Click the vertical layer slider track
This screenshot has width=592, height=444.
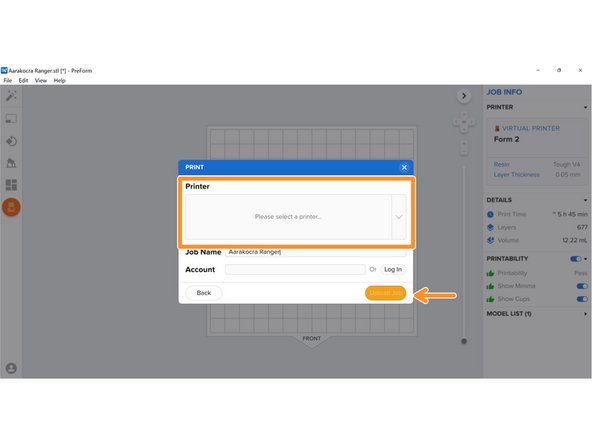pyautogui.click(x=464, y=253)
